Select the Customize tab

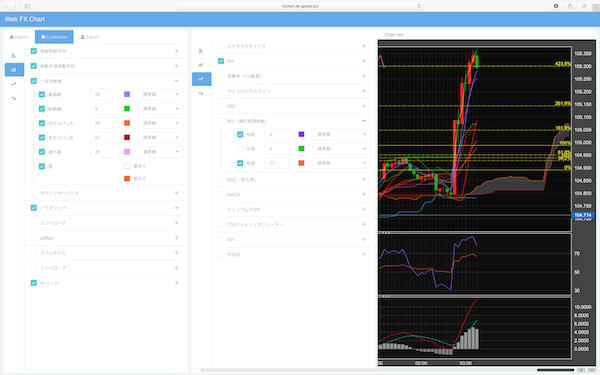pyautogui.click(x=54, y=37)
